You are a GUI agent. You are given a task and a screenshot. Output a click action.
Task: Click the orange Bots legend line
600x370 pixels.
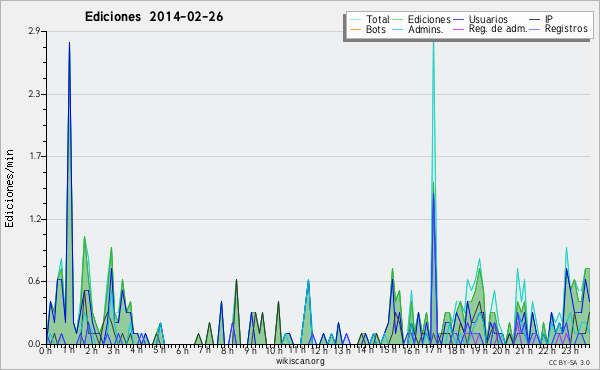click(355, 29)
